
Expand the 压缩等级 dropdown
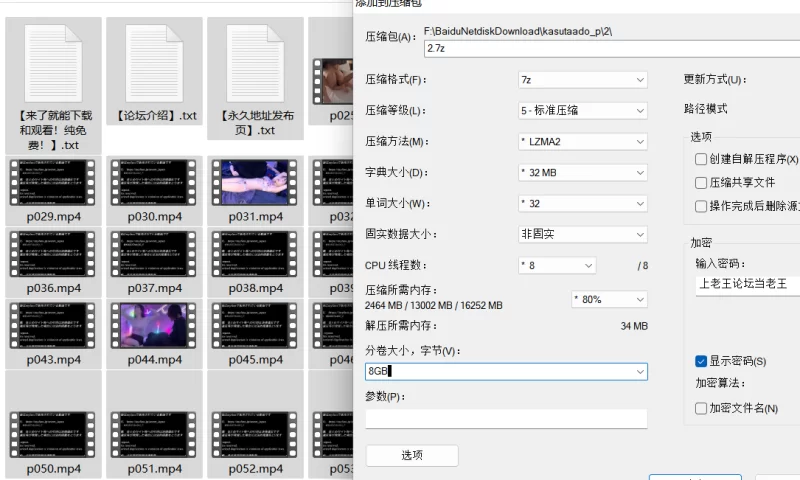pos(581,110)
